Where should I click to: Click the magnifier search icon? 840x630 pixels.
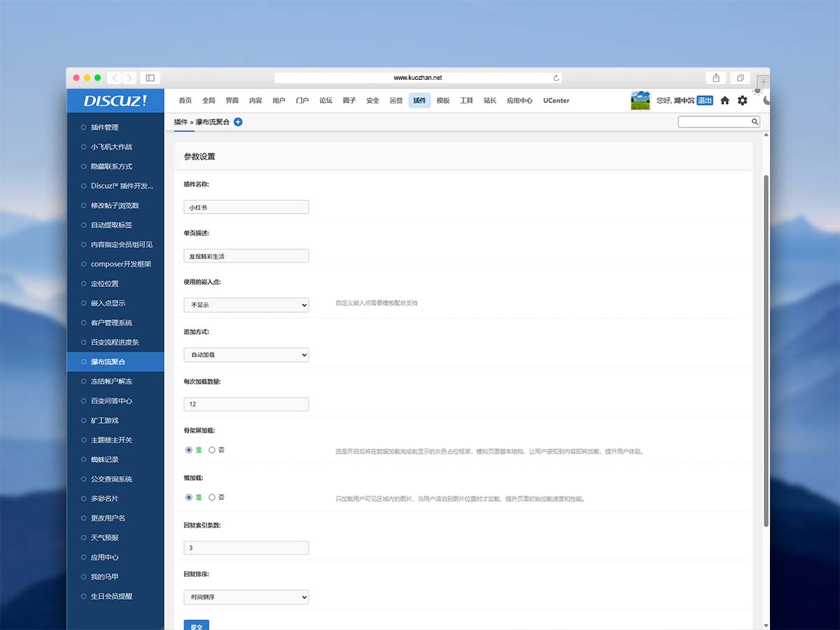[x=755, y=122]
